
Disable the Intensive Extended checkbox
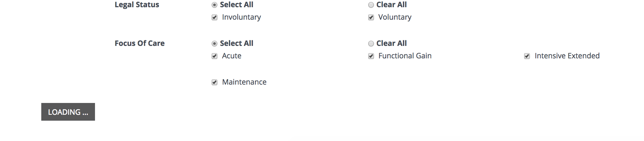click(x=527, y=56)
